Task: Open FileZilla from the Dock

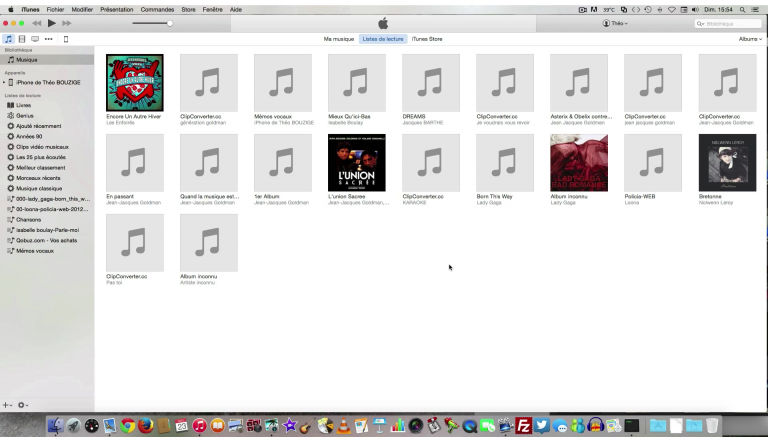Action: pyautogui.click(x=524, y=425)
